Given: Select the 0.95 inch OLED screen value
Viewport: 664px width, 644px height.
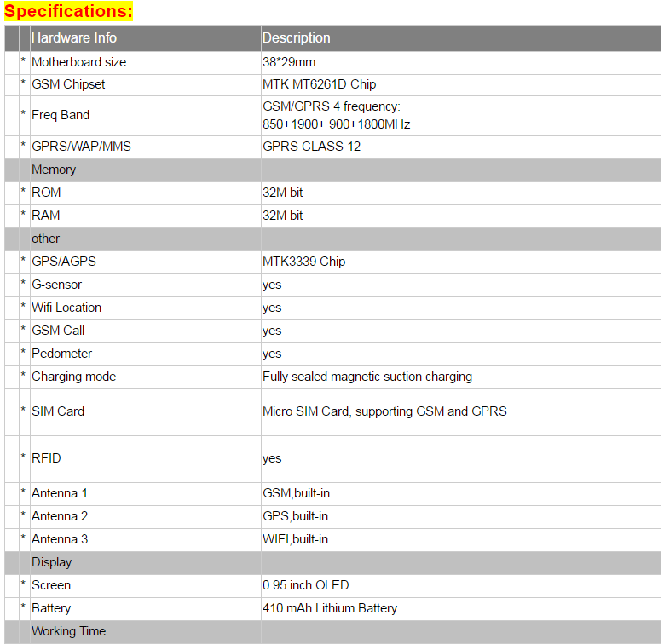Looking at the screenshot, I should [305, 585].
